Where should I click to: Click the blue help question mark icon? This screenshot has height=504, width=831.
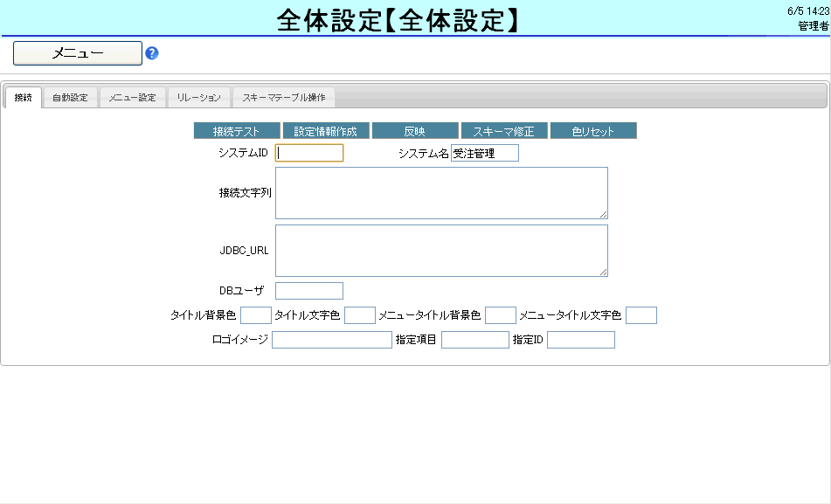[x=152, y=53]
